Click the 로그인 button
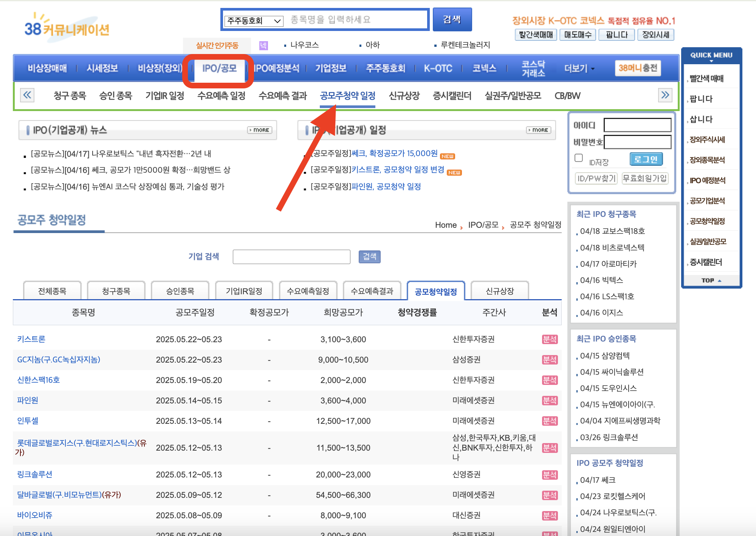The height and width of the screenshot is (536, 756). click(646, 159)
